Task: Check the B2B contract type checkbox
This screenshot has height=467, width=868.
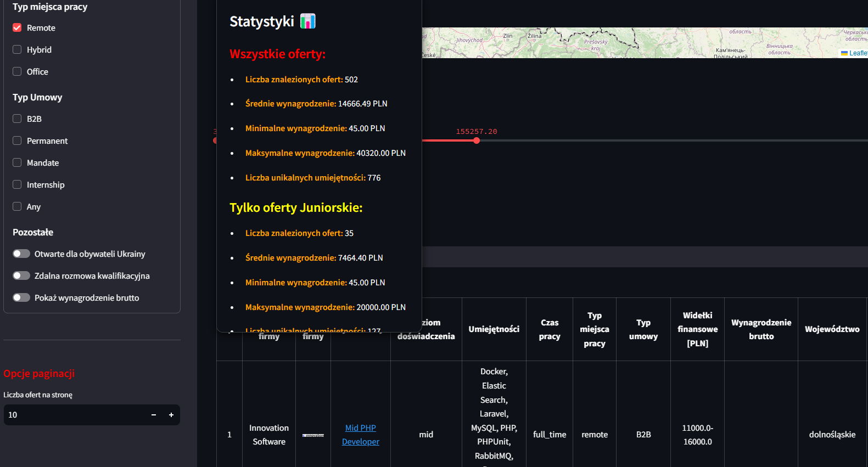Action: tap(17, 119)
